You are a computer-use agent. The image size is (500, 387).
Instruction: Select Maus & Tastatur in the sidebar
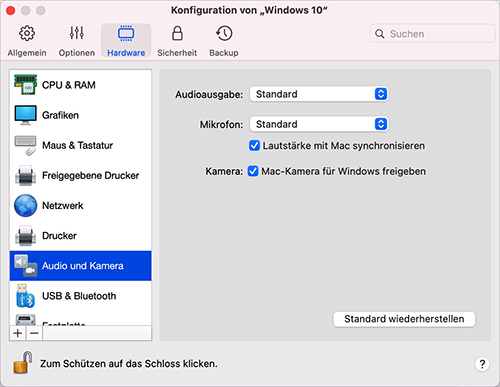click(80, 145)
